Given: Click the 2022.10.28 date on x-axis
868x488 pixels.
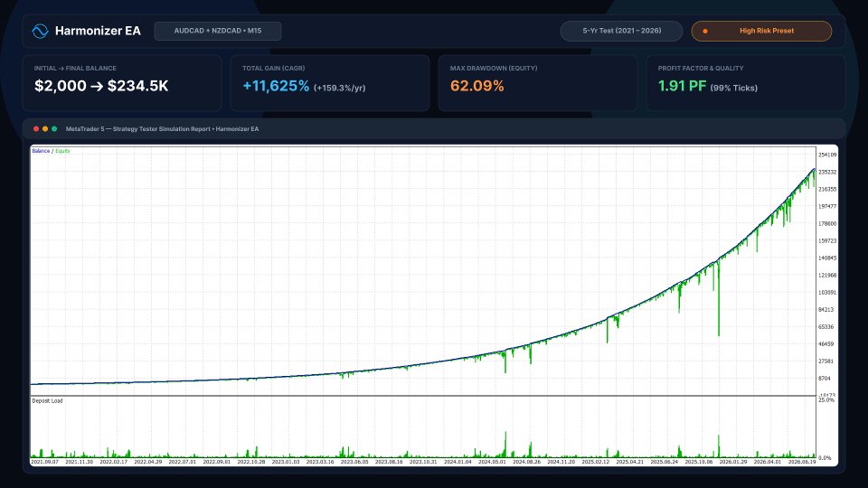Looking at the screenshot, I should (x=251, y=462).
